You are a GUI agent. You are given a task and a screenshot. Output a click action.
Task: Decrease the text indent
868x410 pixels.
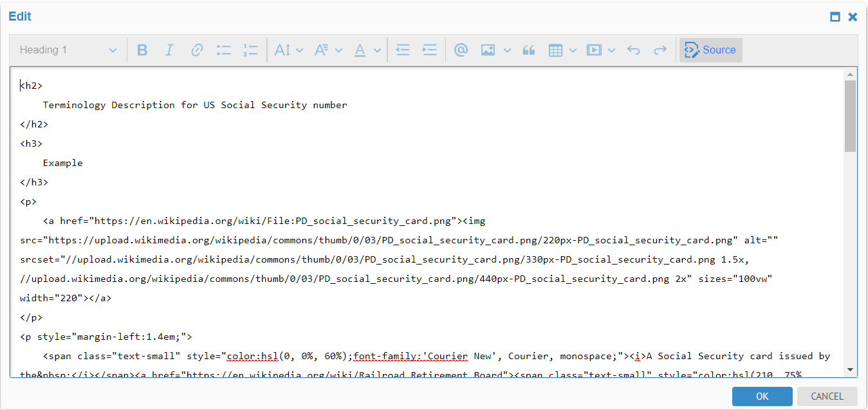tap(403, 50)
